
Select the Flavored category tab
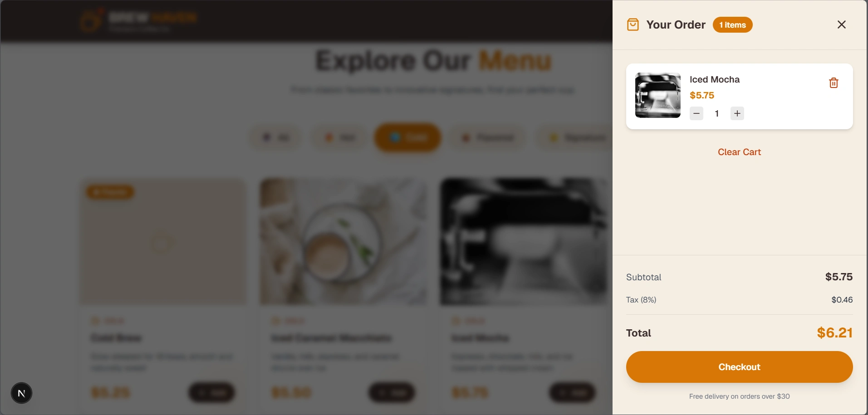click(488, 137)
